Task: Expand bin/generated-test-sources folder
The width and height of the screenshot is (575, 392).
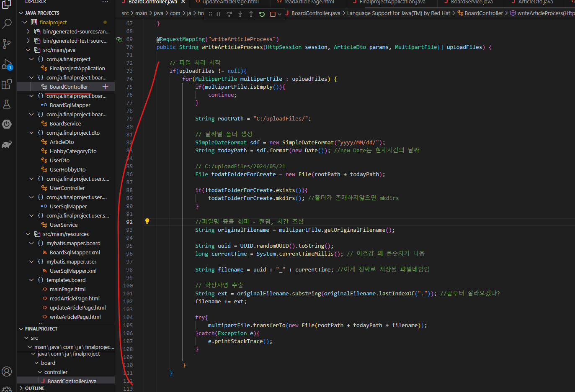Action: pos(28,41)
